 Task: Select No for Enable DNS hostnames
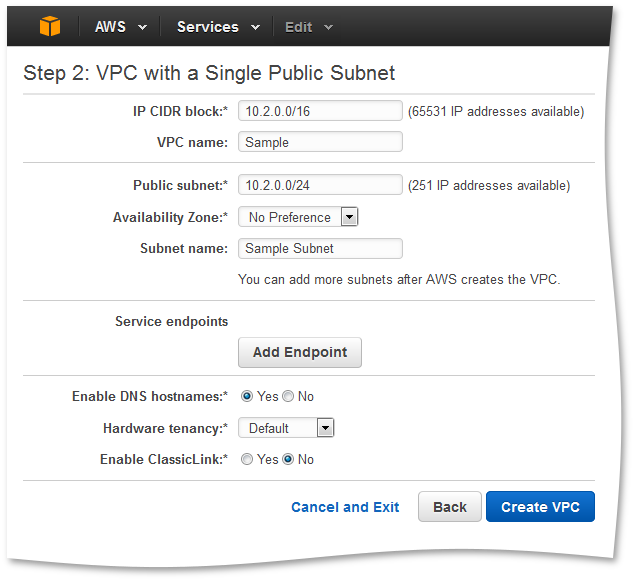coord(288,396)
